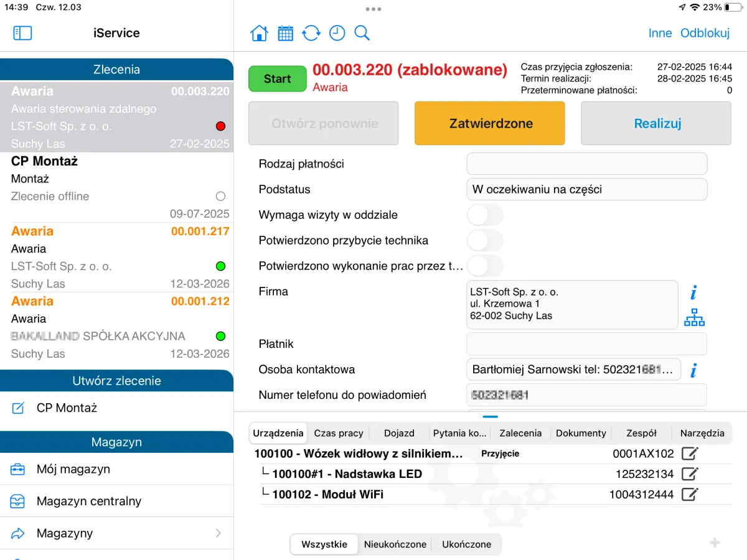The image size is (747, 560).
Task: Toggle 'Wymaga wizyty w oddziale' switch
Action: tap(485, 215)
